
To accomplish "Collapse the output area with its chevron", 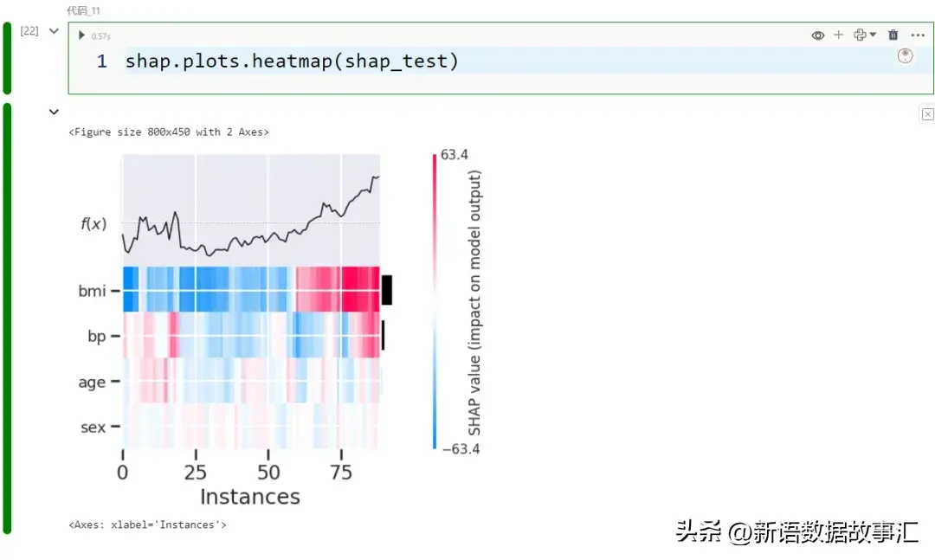I will tap(54, 112).
